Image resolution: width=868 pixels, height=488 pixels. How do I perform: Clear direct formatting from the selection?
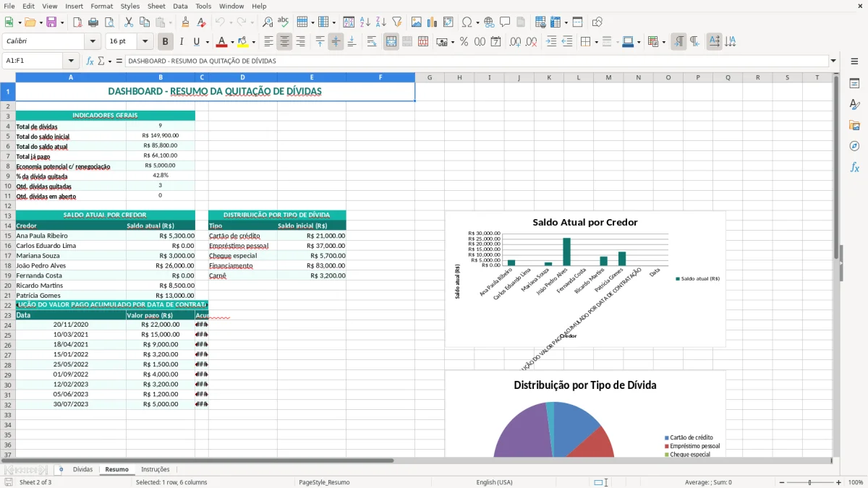tap(202, 22)
